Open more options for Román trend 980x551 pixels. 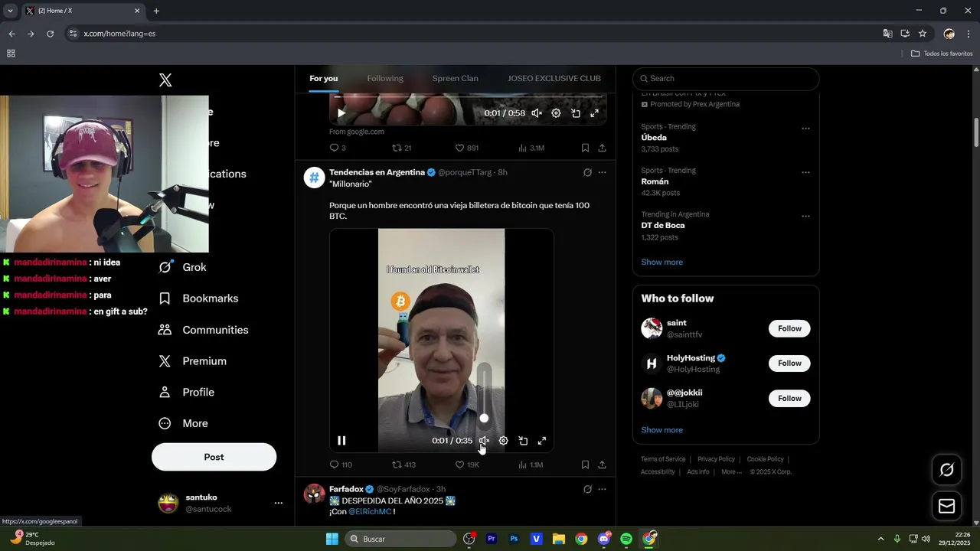pos(805,172)
